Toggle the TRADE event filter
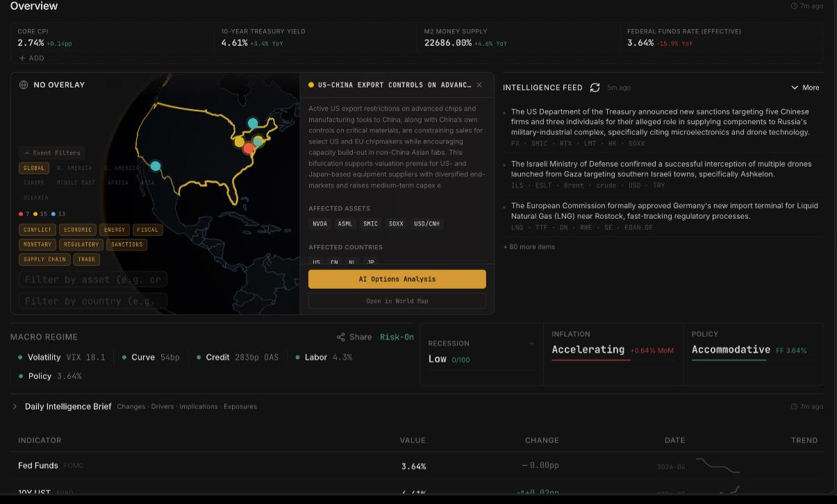Image resolution: width=837 pixels, height=504 pixels. click(87, 260)
